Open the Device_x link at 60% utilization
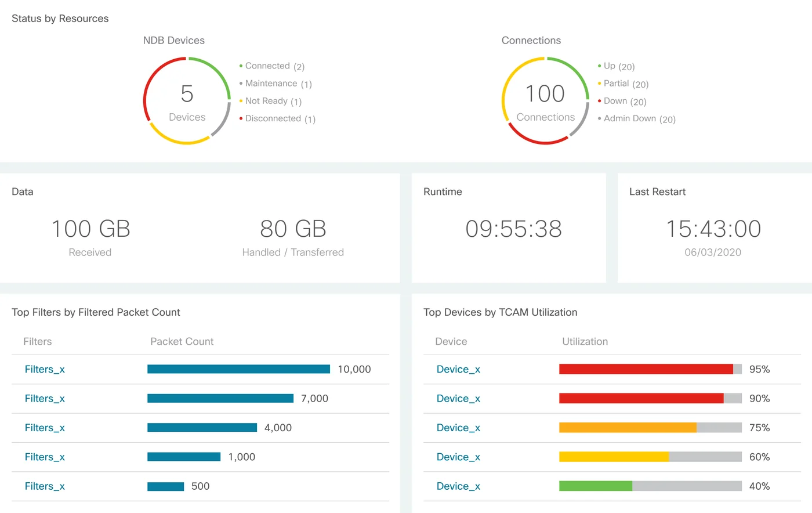The height and width of the screenshot is (513, 812). click(x=458, y=457)
